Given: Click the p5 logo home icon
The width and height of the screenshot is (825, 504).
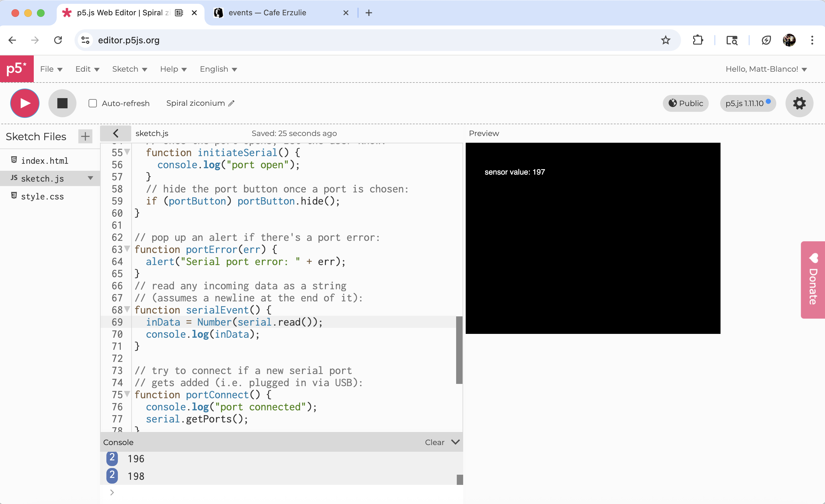Looking at the screenshot, I should click(x=17, y=69).
